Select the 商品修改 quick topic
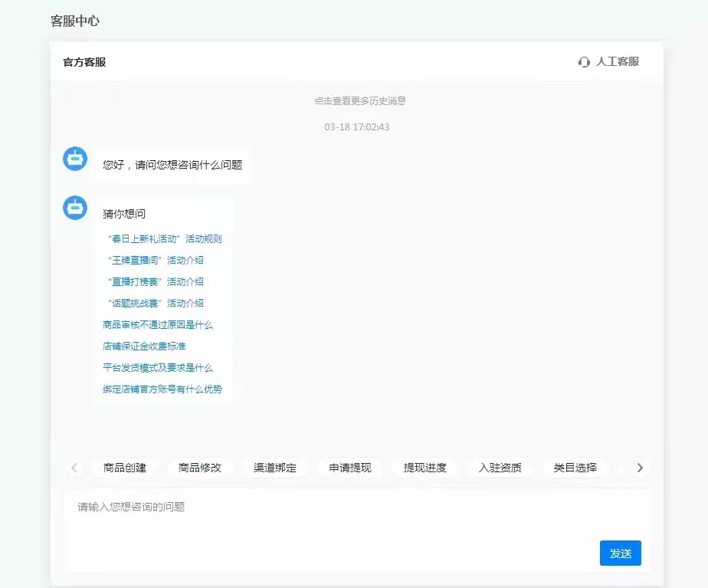Screen dimensions: 708x588 (200, 468)
